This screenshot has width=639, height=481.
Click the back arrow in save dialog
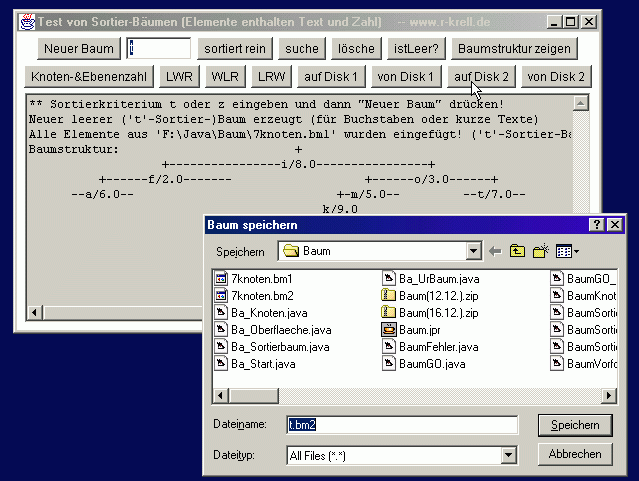(x=495, y=251)
